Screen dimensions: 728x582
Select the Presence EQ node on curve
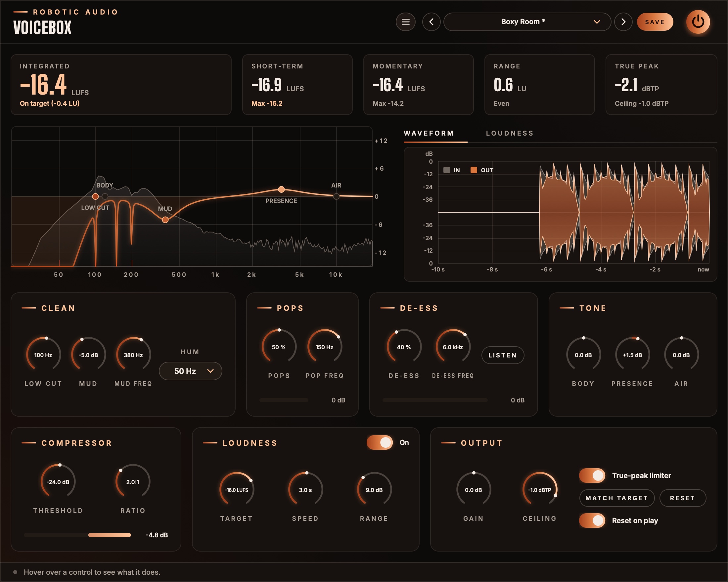coord(281,189)
